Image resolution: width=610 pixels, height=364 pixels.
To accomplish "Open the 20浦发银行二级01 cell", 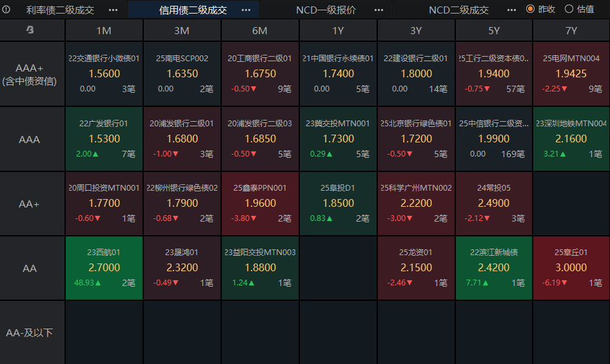I will tap(182, 139).
